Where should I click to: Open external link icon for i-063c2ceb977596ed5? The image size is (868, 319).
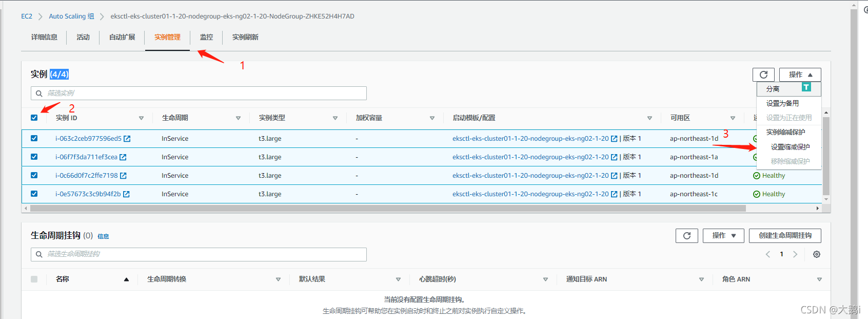coord(127,139)
